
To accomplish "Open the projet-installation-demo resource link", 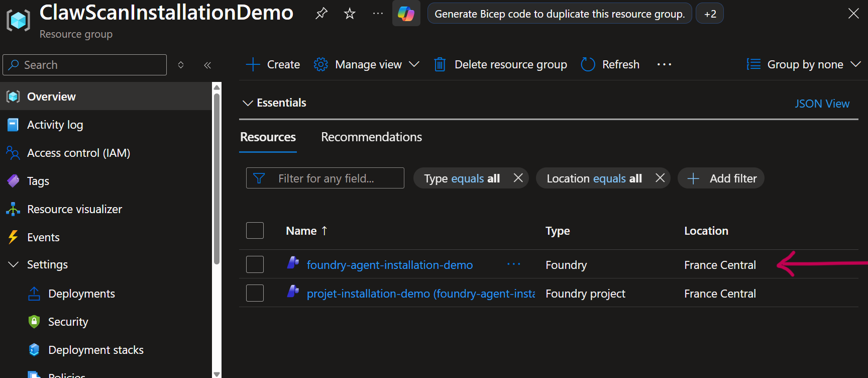I will tap(421, 294).
